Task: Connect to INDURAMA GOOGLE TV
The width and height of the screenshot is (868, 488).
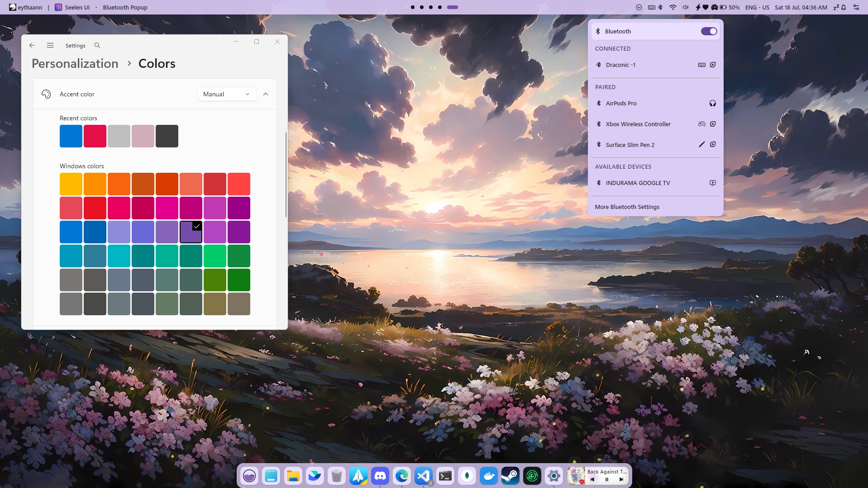Action: coord(655,183)
